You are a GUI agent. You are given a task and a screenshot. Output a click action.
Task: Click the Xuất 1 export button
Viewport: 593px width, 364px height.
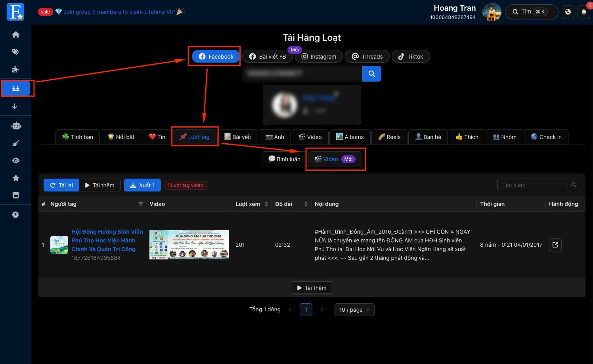click(x=142, y=185)
